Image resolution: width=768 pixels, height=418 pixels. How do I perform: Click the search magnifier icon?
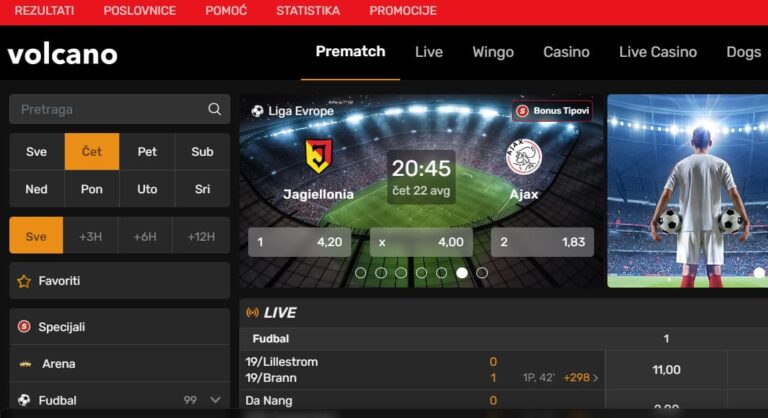tap(214, 109)
